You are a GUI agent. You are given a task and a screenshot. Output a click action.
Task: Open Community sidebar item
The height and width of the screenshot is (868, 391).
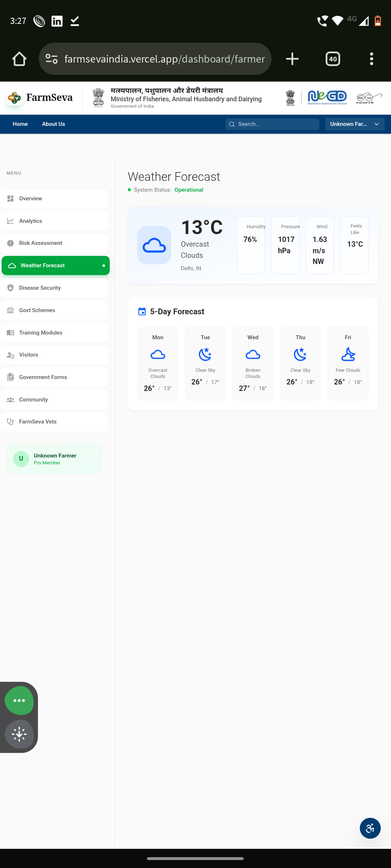pyautogui.click(x=54, y=400)
